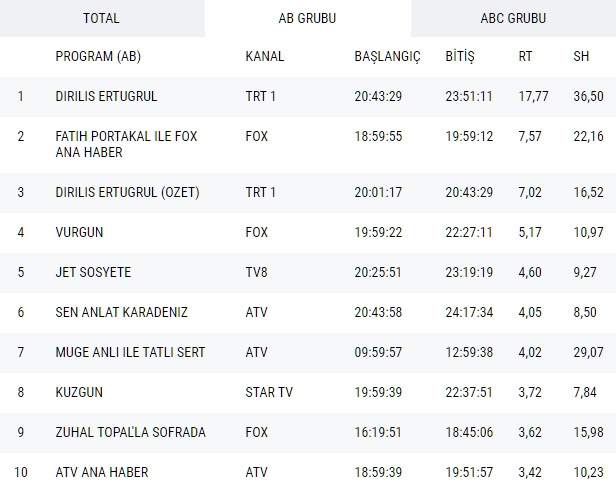Select the VURGUN program entry

coord(80,232)
